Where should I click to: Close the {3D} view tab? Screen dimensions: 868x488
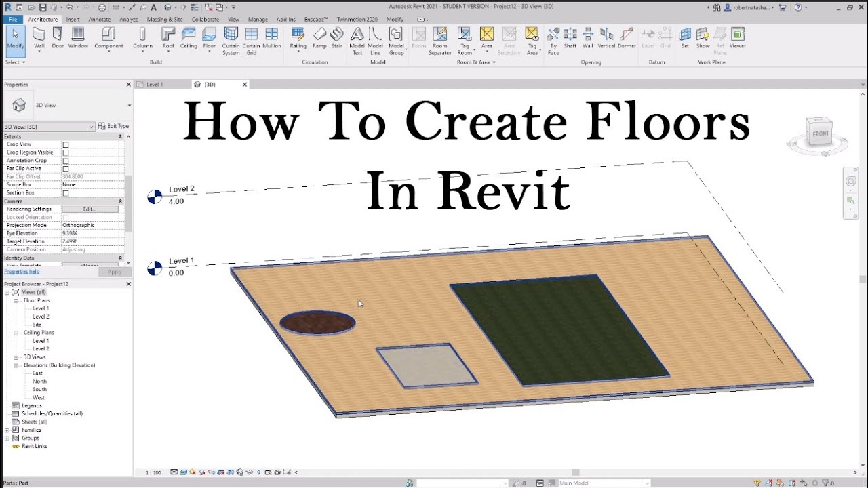245,85
